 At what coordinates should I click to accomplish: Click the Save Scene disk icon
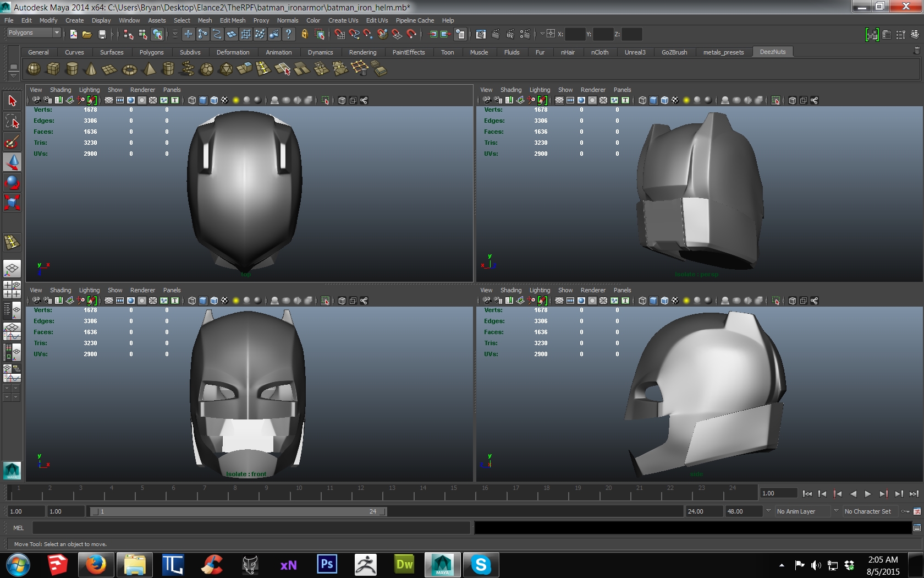(x=102, y=34)
